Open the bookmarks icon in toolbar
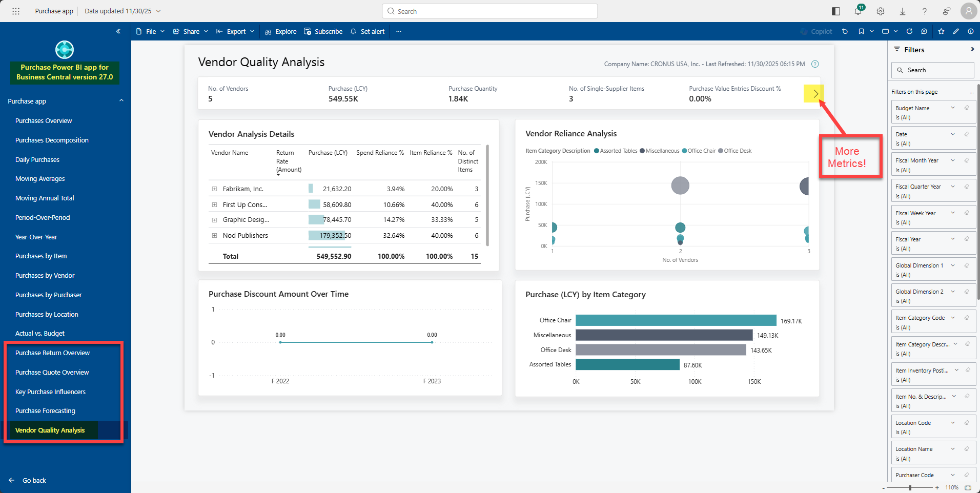 861,31
